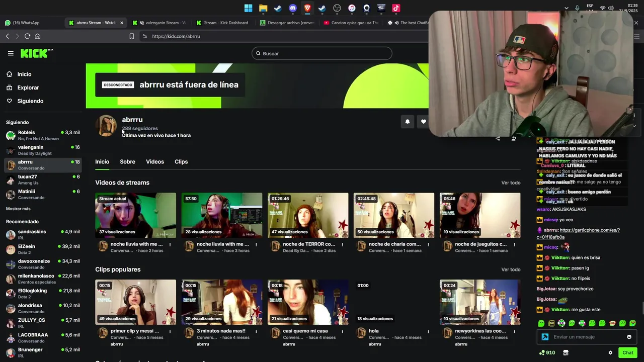Switch to the valenganin Stream browser tab
Image resolution: width=644 pixels, height=362 pixels.
coord(159,23)
